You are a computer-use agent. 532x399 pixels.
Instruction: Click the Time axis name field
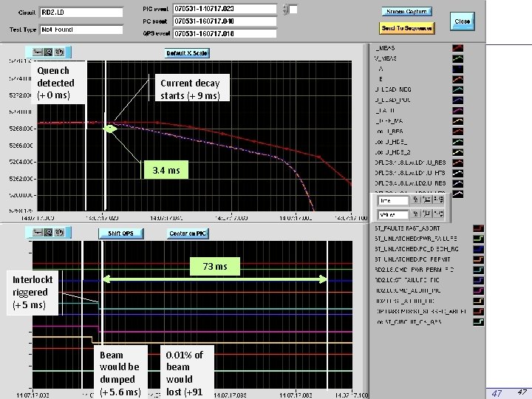coord(393,200)
